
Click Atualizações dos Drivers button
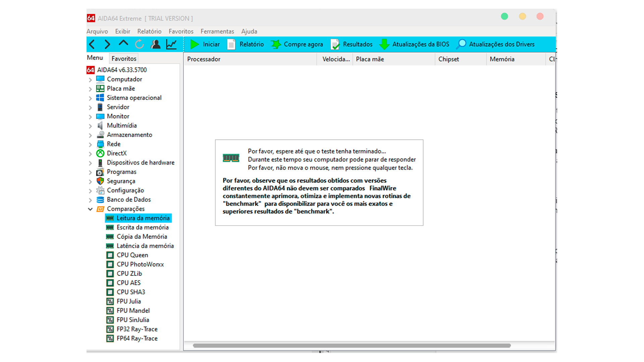click(x=495, y=44)
